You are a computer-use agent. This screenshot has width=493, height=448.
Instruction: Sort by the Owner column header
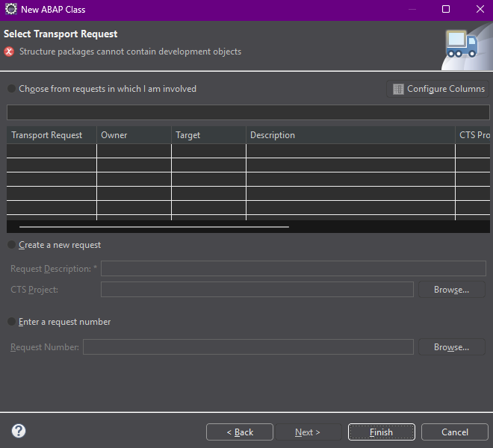[134, 135]
